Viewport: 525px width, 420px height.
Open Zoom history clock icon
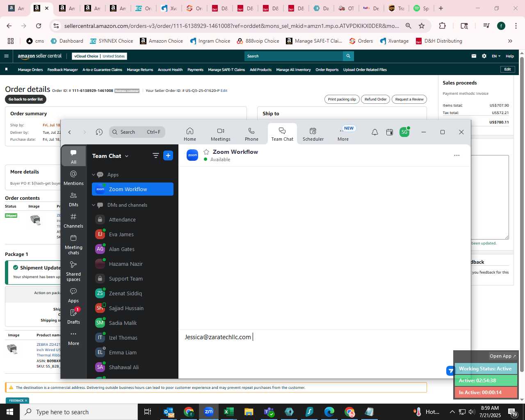click(99, 132)
